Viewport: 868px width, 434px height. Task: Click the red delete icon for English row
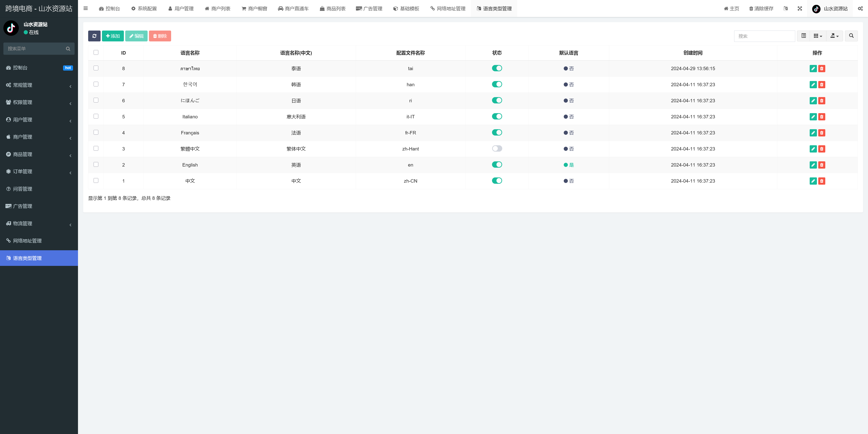(821, 165)
